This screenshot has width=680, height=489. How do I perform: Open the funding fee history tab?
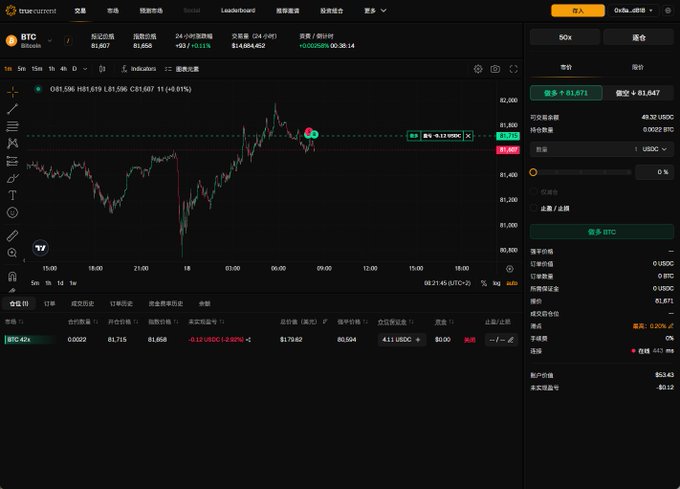(166, 303)
